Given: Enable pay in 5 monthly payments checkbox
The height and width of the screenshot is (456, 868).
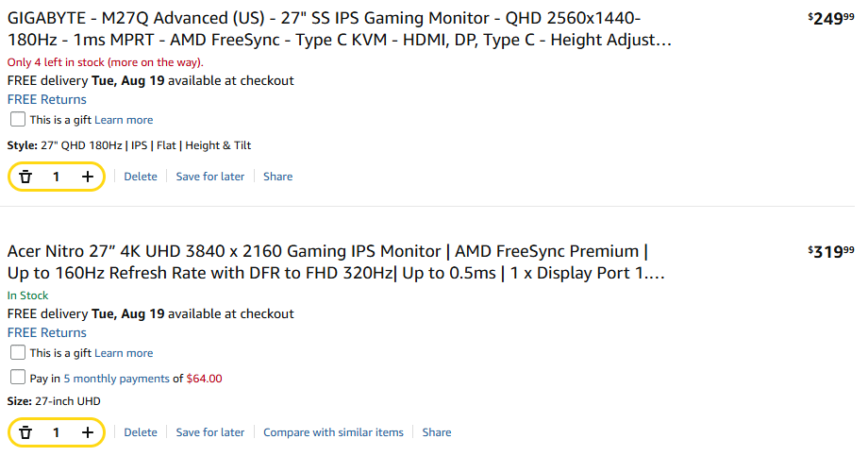Looking at the screenshot, I should click(18, 378).
